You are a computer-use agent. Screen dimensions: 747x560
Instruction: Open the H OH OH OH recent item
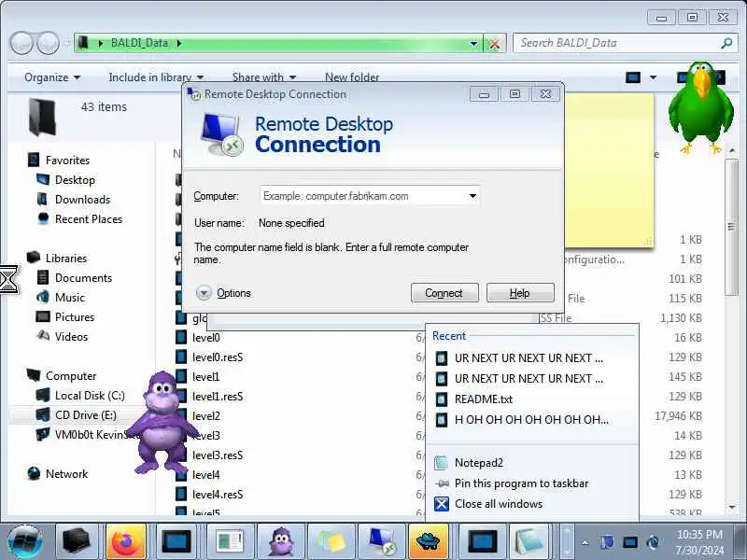531,419
